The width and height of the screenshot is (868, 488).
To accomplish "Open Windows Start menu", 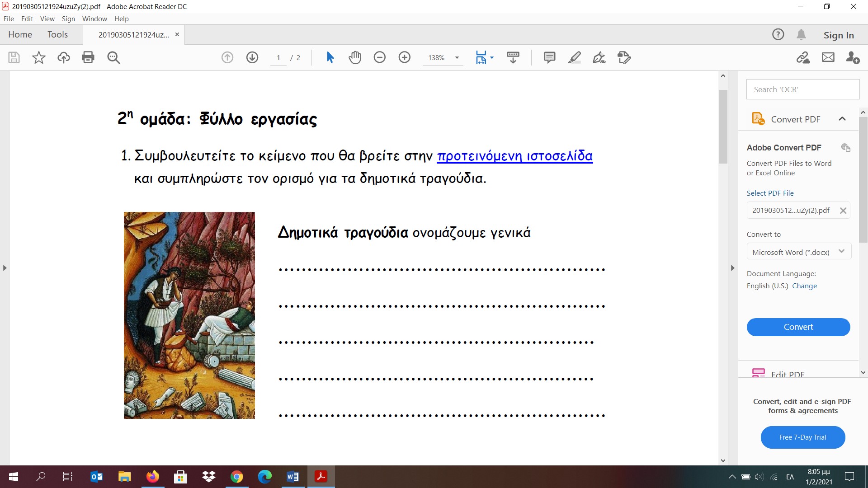I will click(x=14, y=477).
